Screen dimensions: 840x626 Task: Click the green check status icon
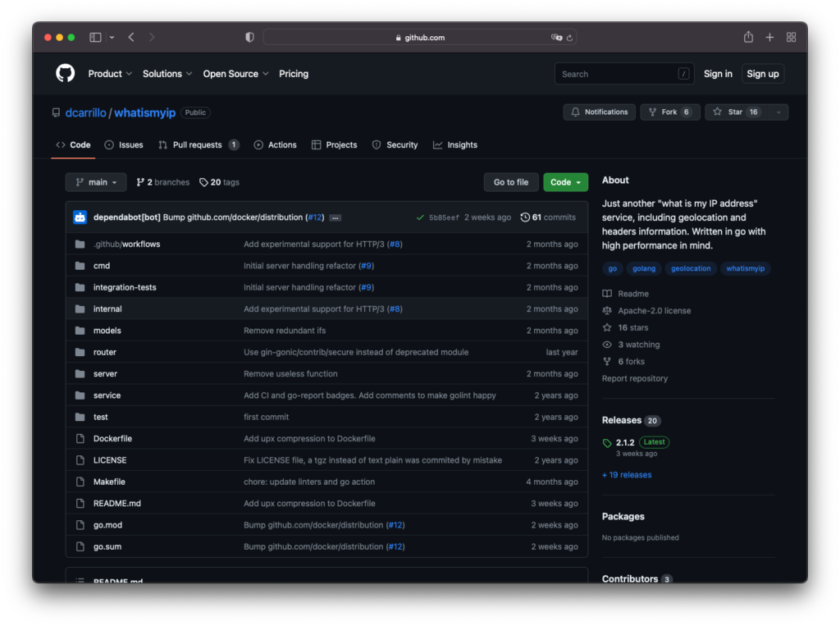click(420, 217)
